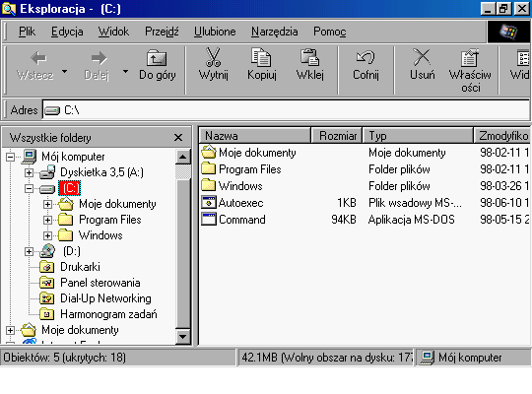Open Drukarki folder in the tree
This screenshot has width=532, height=394.
pyautogui.click(x=80, y=267)
